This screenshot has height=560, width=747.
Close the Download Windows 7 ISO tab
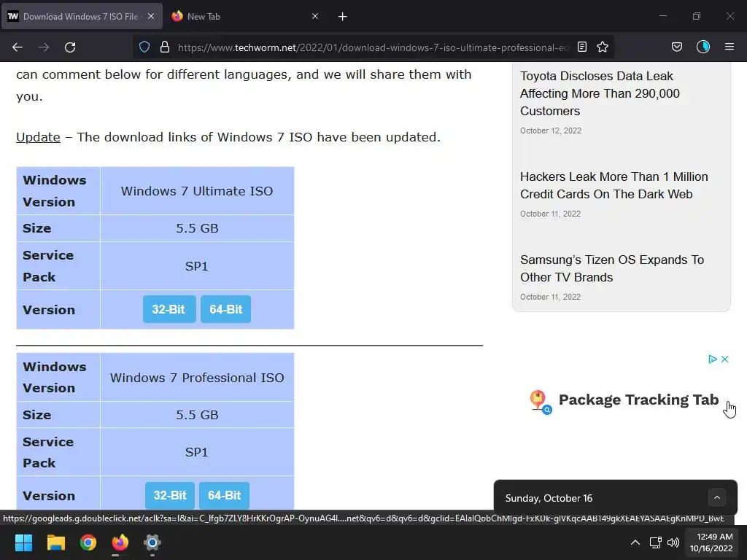pos(151,16)
